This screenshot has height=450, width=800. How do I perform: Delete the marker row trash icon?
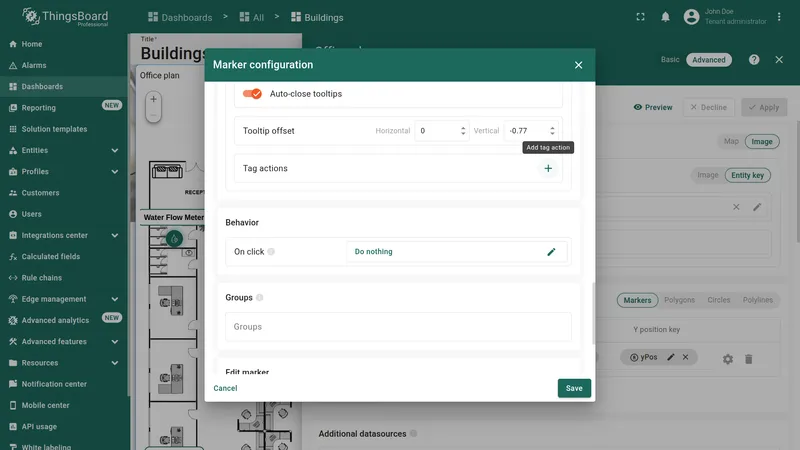pyautogui.click(x=748, y=359)
